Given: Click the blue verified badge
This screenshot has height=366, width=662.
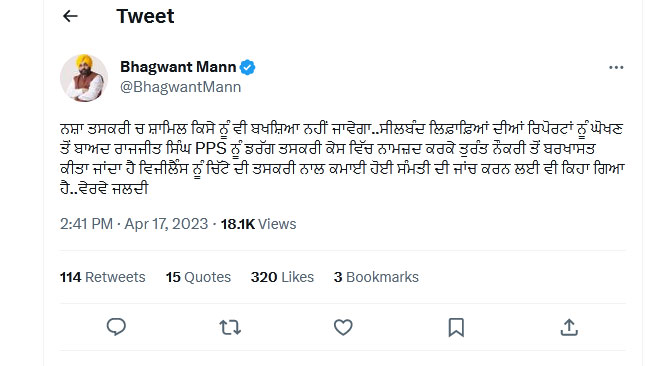Looking at the screenshot, I should (247, 67).
